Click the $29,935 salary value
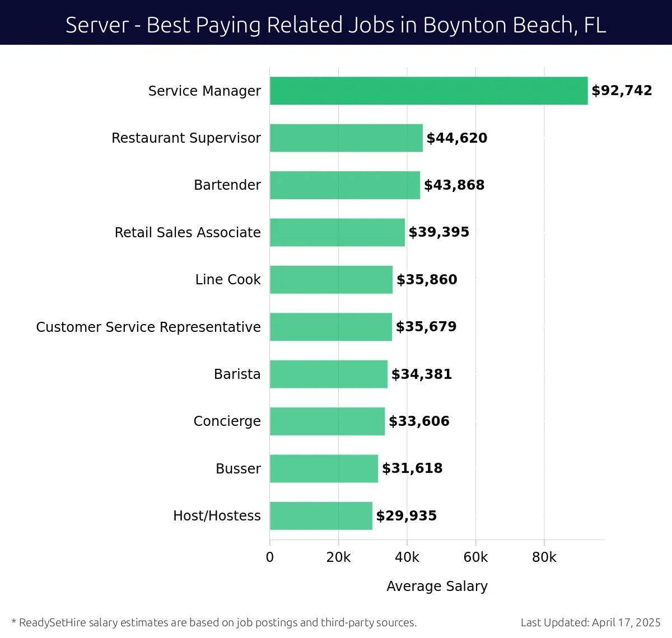 point(407,516)
